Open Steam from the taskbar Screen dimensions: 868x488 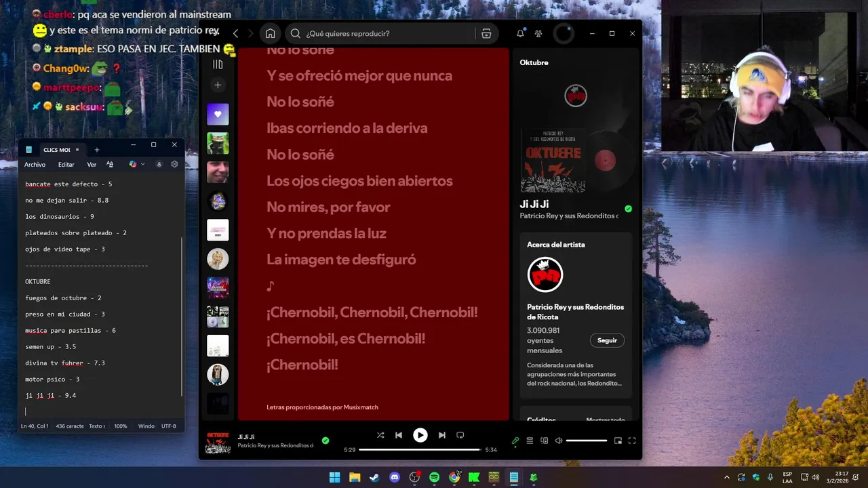click(374, 477)
